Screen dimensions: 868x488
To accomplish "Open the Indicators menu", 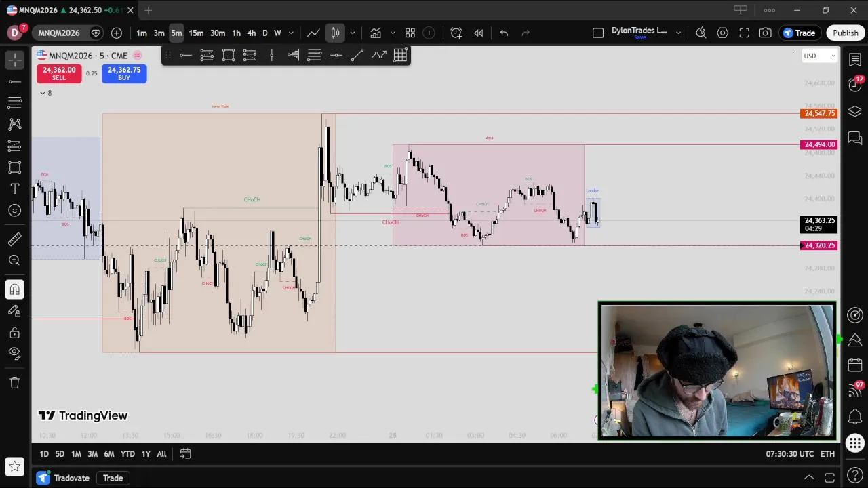I will click(x=375, y=33).
